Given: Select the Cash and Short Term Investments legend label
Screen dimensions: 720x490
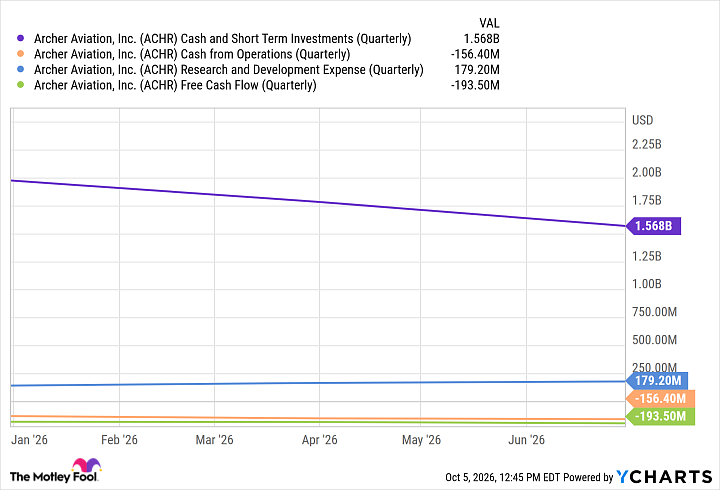Looking at the screenshot, I should 222,39.
